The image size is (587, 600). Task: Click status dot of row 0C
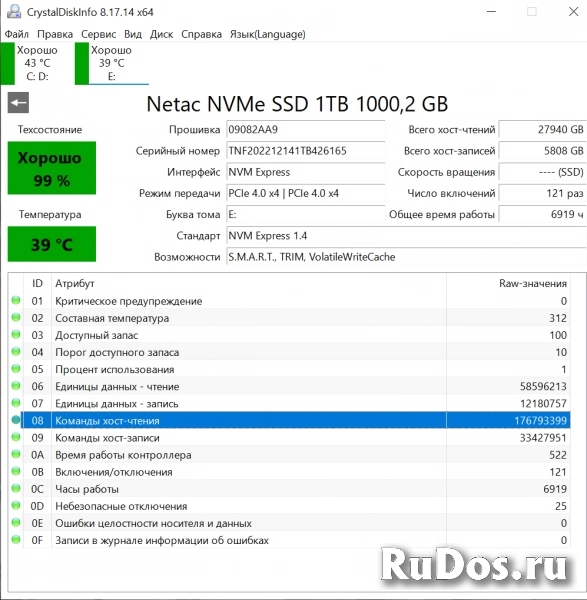point(16,488)
